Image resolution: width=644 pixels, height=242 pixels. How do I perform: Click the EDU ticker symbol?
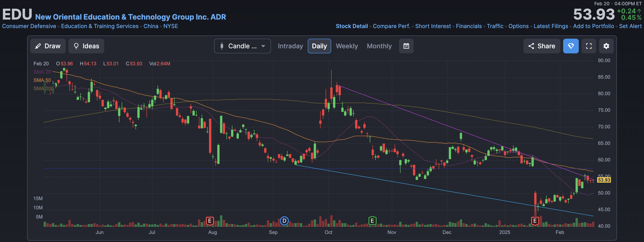click(17, 14)
